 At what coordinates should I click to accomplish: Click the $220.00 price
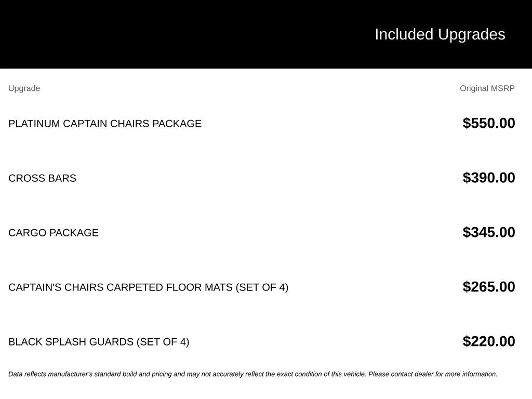coord(488,342)
